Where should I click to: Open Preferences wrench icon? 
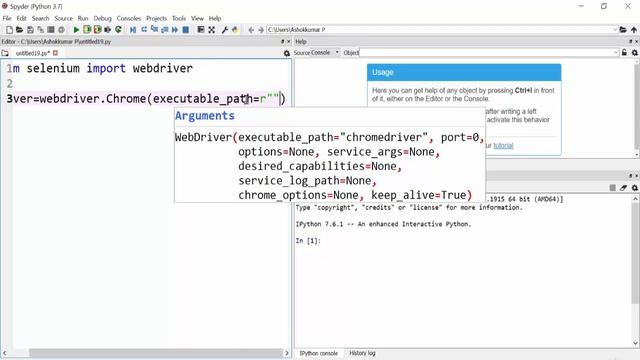(x=224, y=30)
